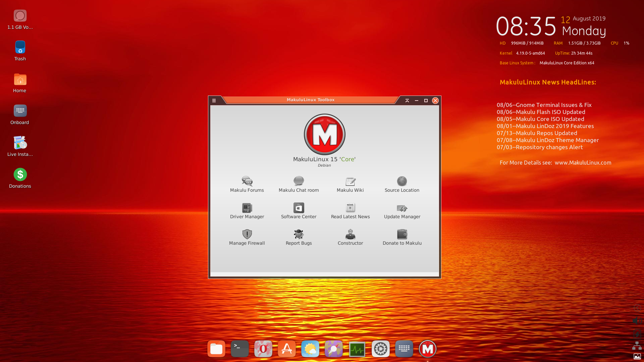Click the network connection tray icon
Screen dimensions: 644x362
pos(637,346)
